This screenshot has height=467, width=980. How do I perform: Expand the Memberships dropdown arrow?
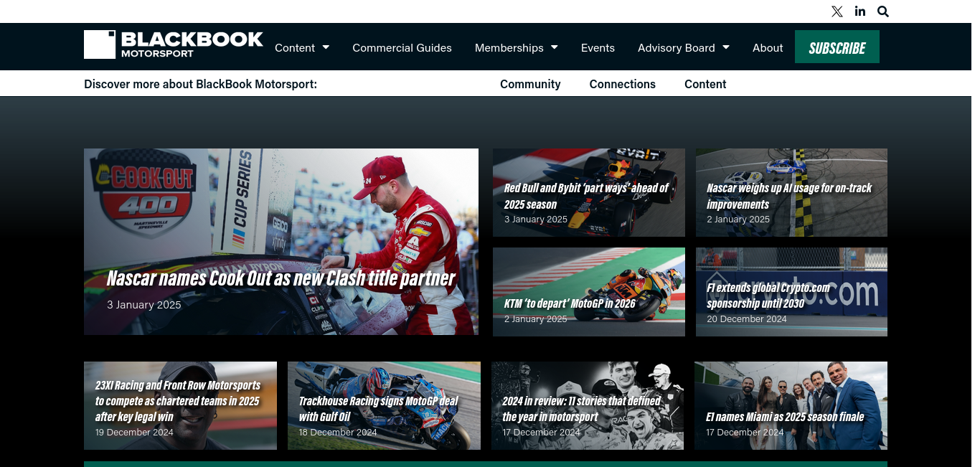point(554,47)
